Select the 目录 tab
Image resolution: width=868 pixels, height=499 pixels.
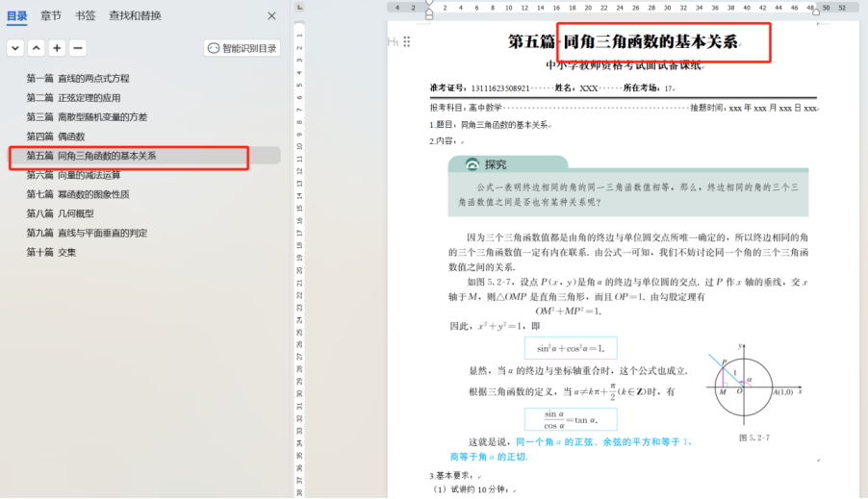coord(17,15)
